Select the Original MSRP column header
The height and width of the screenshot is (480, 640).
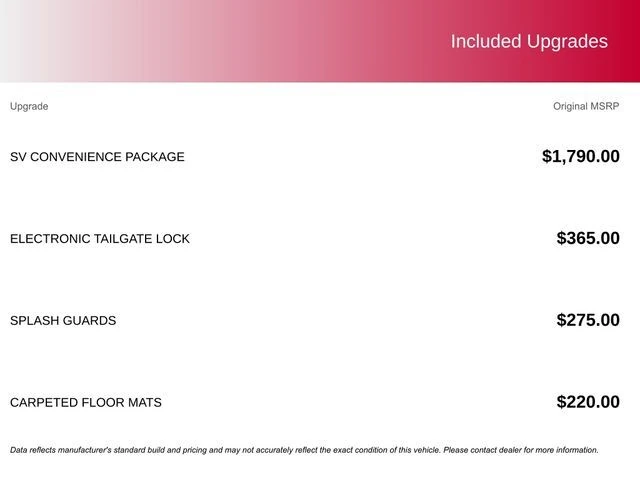tap(586, 106)
